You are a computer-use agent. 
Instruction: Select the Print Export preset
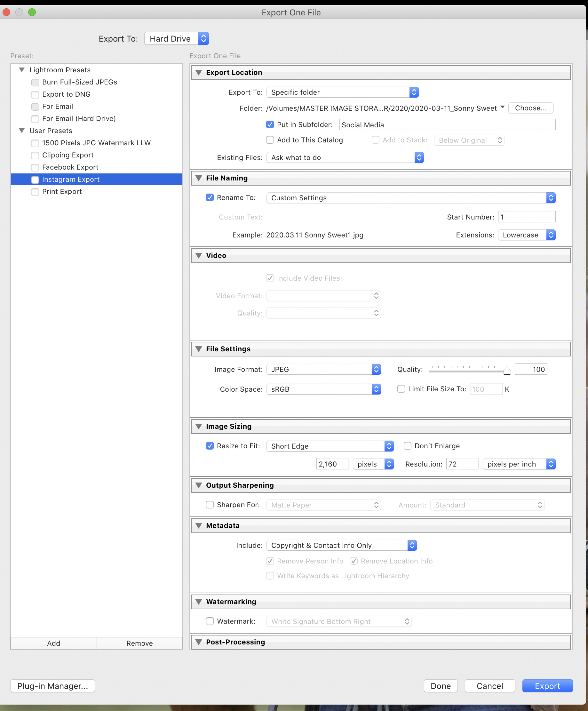62,192
